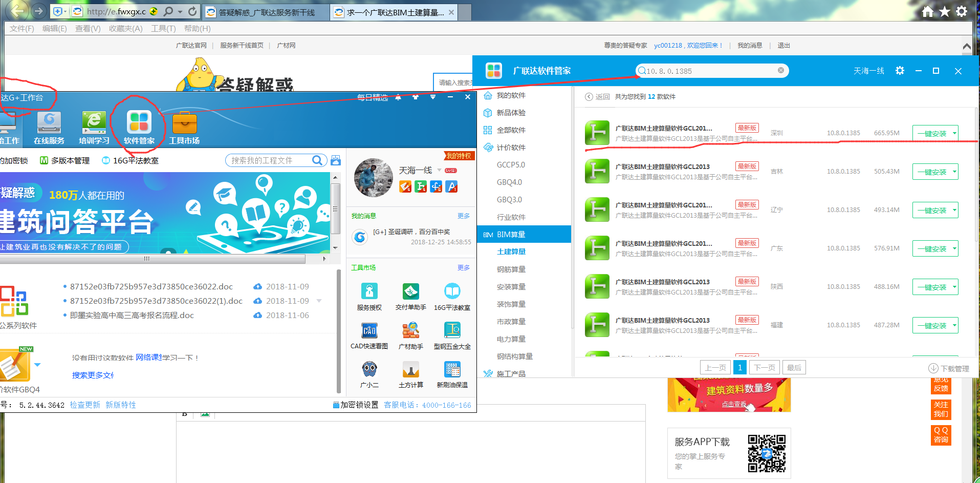
Task: Switch to 答疑解惑 browser tab
Action: pos(266,12)
